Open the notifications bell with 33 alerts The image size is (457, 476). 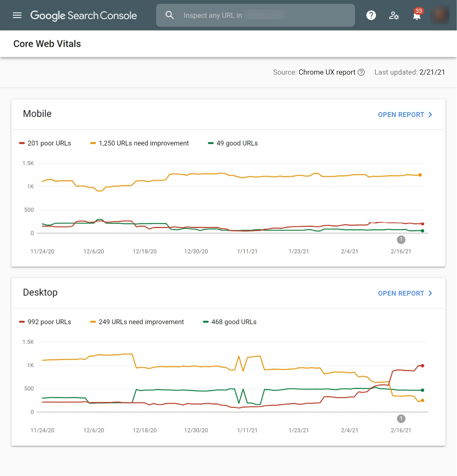point(417,15)
